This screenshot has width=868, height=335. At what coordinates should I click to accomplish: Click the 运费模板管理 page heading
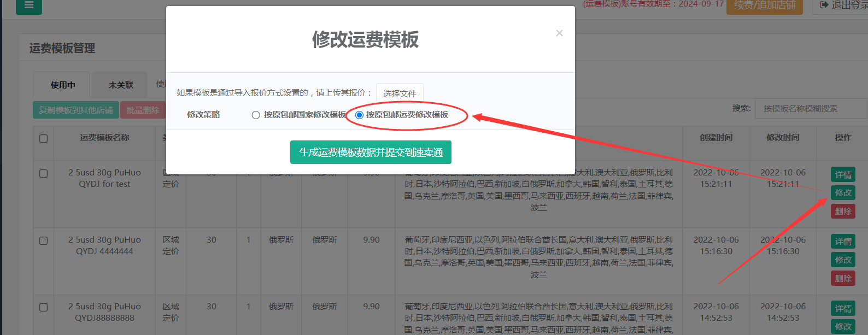(x=62, y=49)
